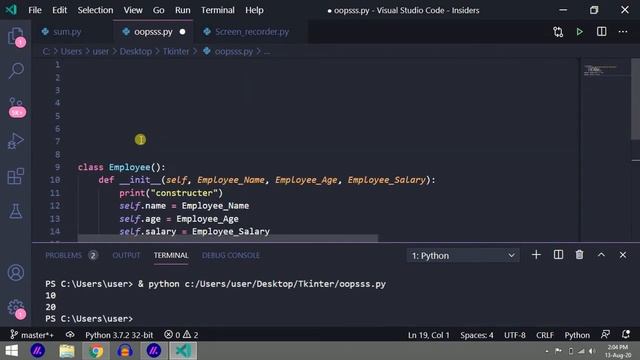640x360 pixels.
Task: Open errors and warnings status indicator
Action: pyautogui.click(x=181, y=335)
